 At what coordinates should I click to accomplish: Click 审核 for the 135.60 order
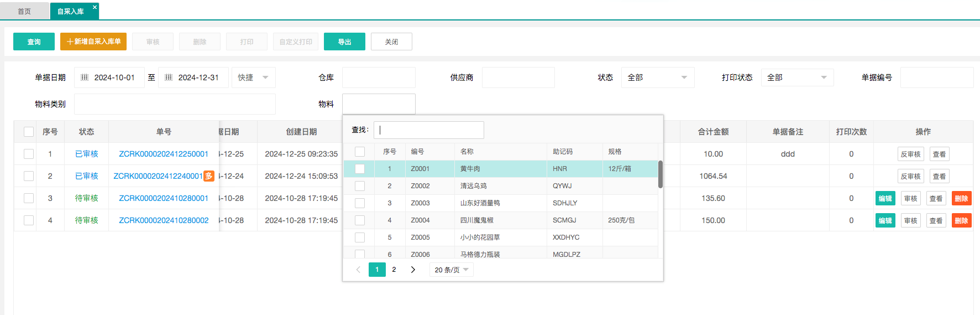point(911,199)
